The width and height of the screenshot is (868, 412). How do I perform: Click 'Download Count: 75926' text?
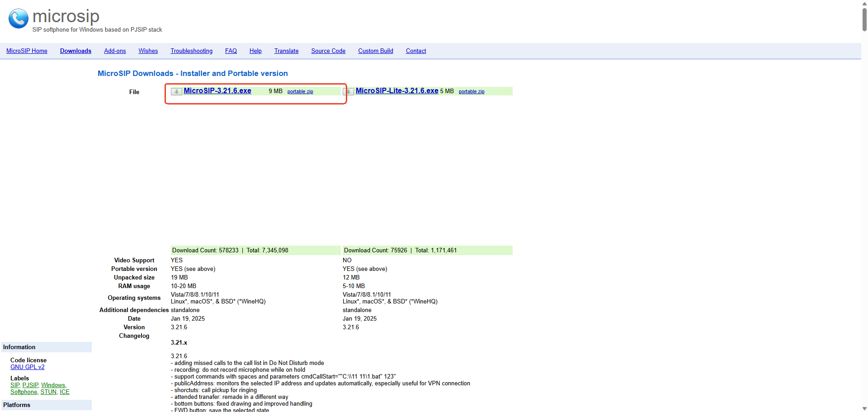(x=375, y=251)
